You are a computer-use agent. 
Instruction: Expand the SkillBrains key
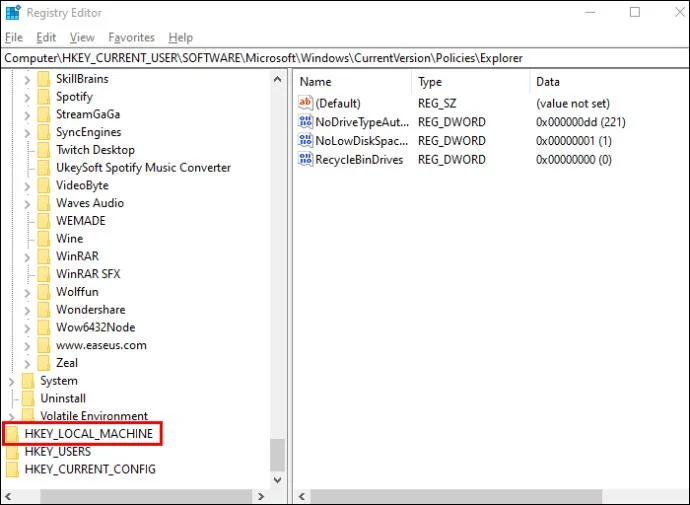pyautogui.click(x=27, y=79)
